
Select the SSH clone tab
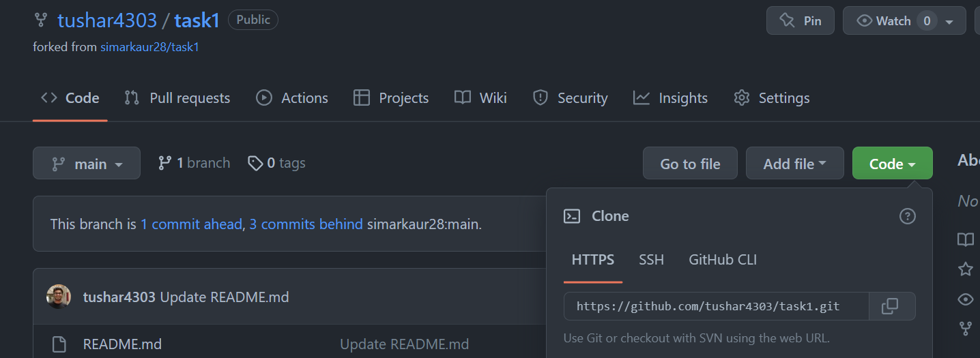(651, 260)
